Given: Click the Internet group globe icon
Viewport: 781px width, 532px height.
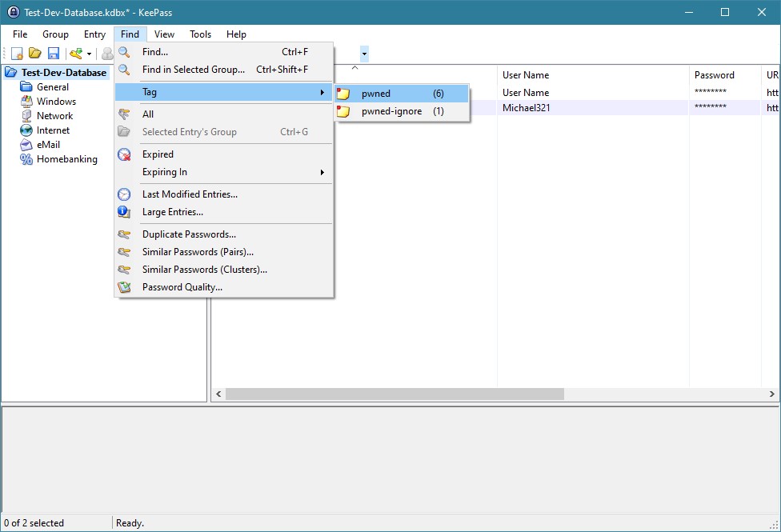Looking at the screenshot, I should point(26,130).
